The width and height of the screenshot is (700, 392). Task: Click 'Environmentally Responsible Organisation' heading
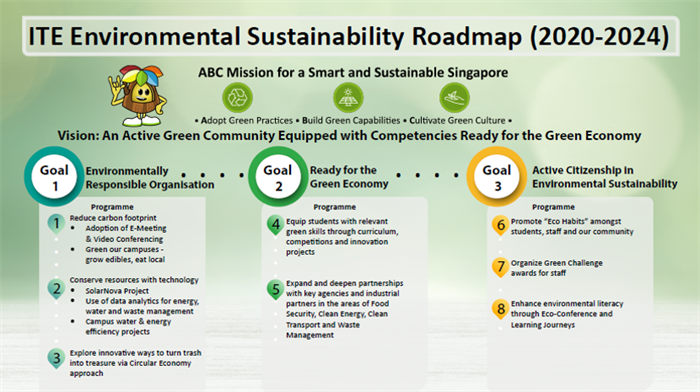point(150,178)
